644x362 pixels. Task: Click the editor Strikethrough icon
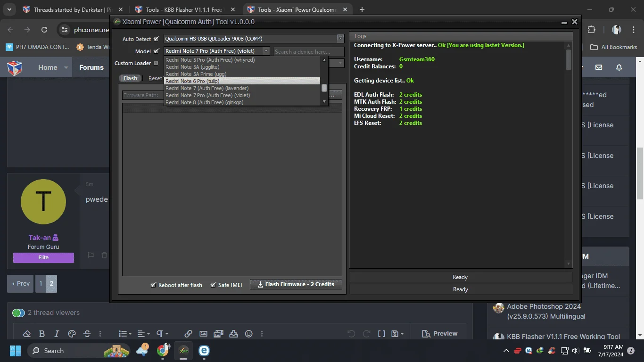point(87,334)
